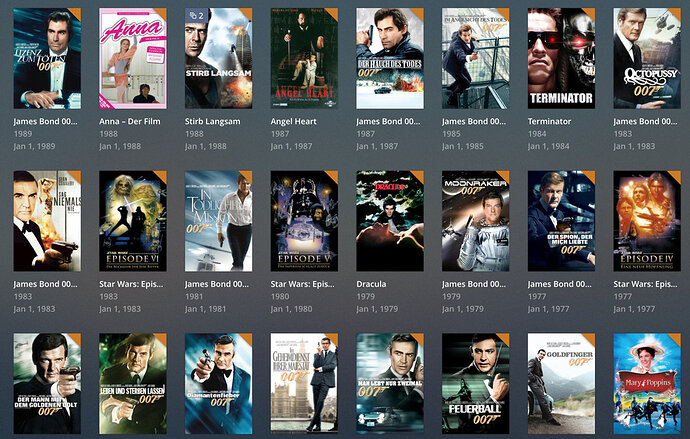Click the 'Jan 1, 1984' date
The width and height of the screenshot is (690, 439).
(549, 146)
